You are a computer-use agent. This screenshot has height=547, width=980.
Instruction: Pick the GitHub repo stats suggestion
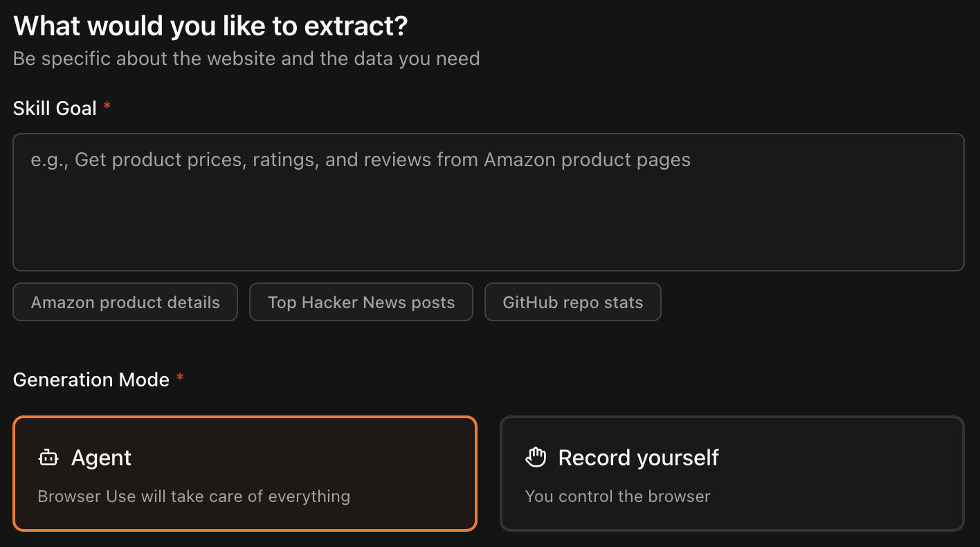click(572, 302)
